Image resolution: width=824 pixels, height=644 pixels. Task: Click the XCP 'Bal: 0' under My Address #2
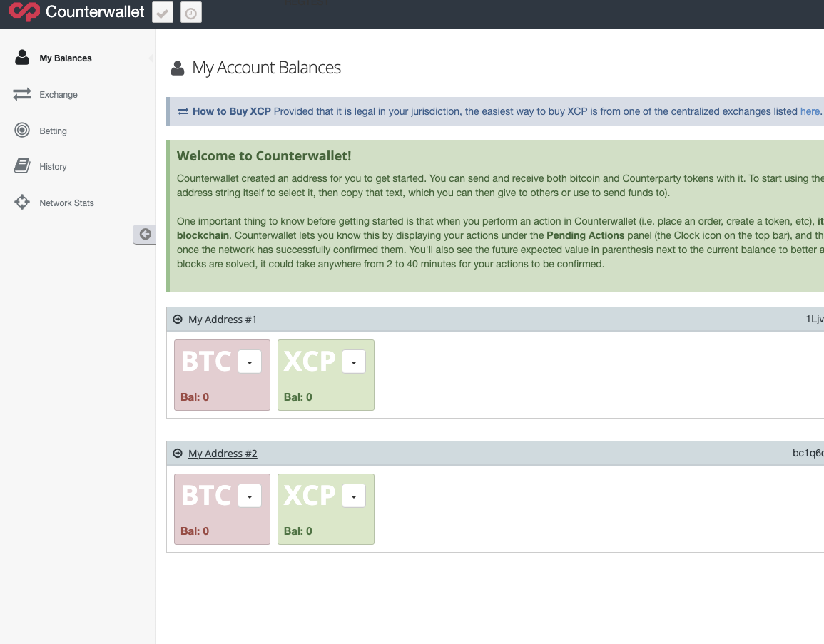[298, 531]
